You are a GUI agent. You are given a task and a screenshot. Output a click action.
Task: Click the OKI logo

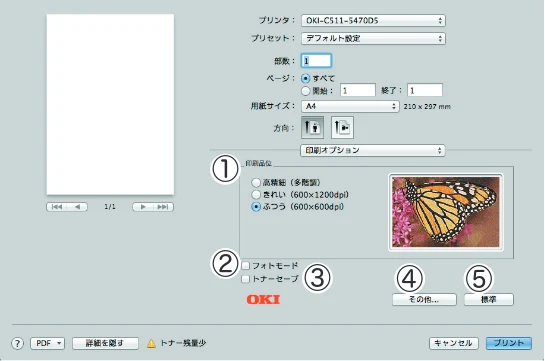[263, 299]
